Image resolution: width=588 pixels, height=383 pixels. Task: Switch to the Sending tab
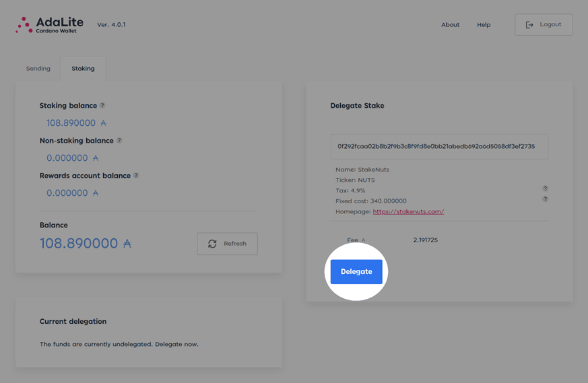pos(38,69)
